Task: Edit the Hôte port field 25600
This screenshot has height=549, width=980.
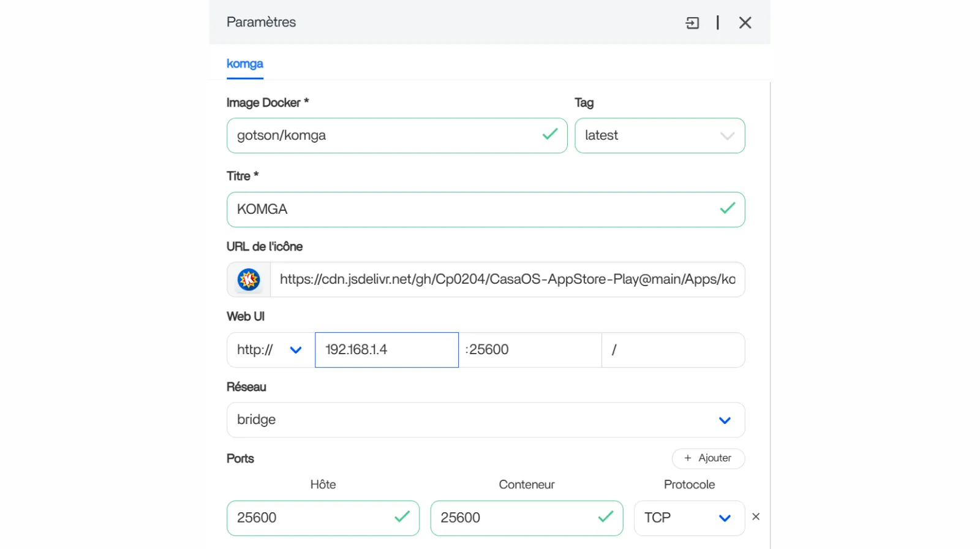Action: (312, 518)
